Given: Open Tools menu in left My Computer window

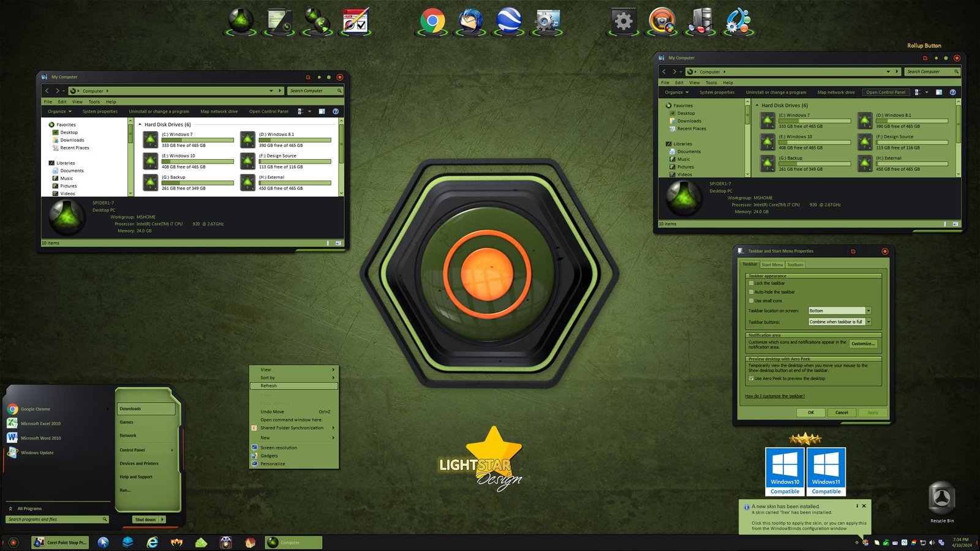Looking at the screenshot, I should point(94,102).
